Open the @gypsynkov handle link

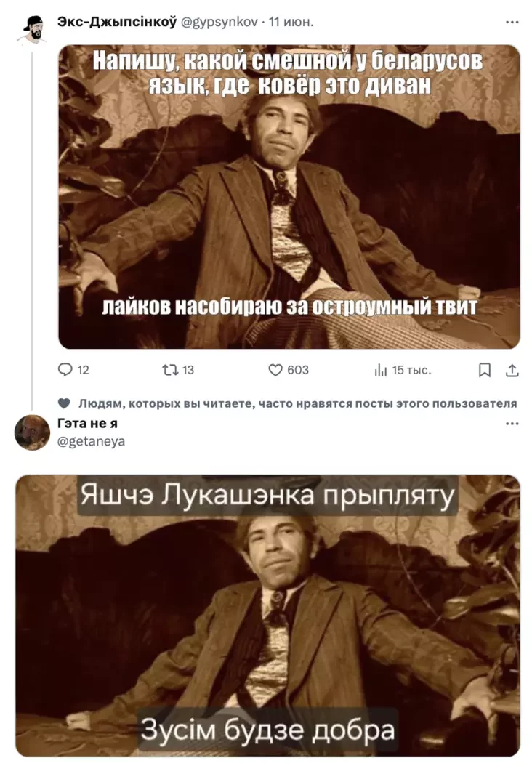pos(219,23)
